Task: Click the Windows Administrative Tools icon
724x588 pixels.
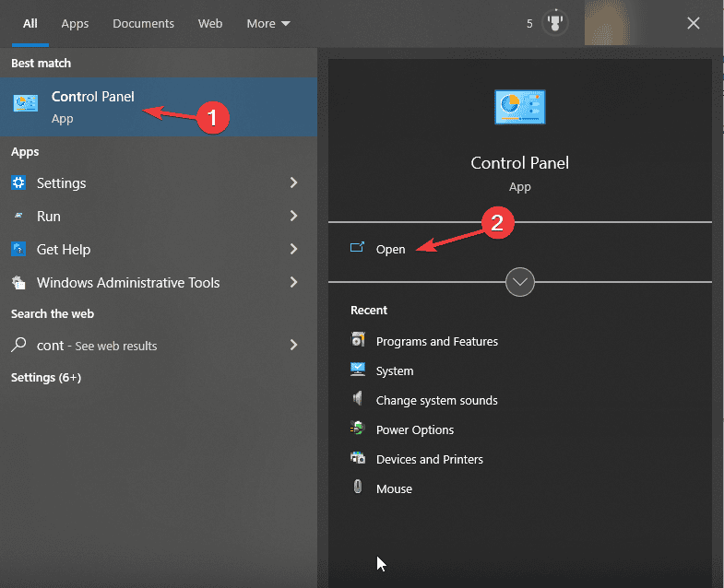Action: coord(18,282)
